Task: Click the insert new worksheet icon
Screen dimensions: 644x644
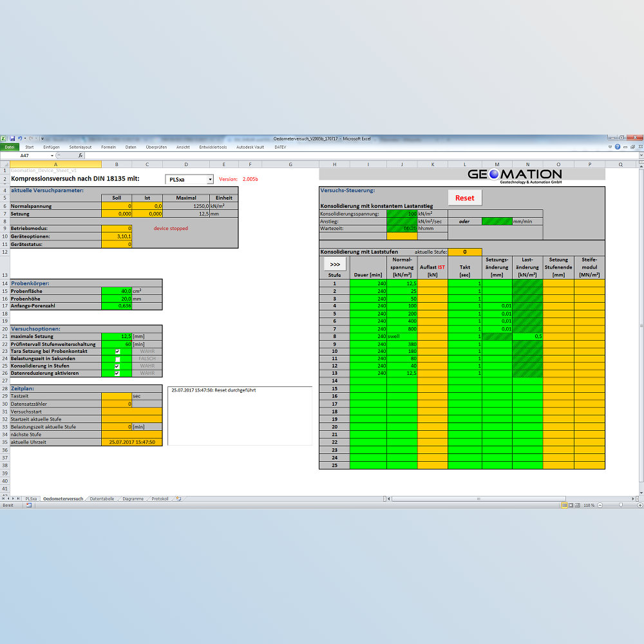Action: pos(178,498)
